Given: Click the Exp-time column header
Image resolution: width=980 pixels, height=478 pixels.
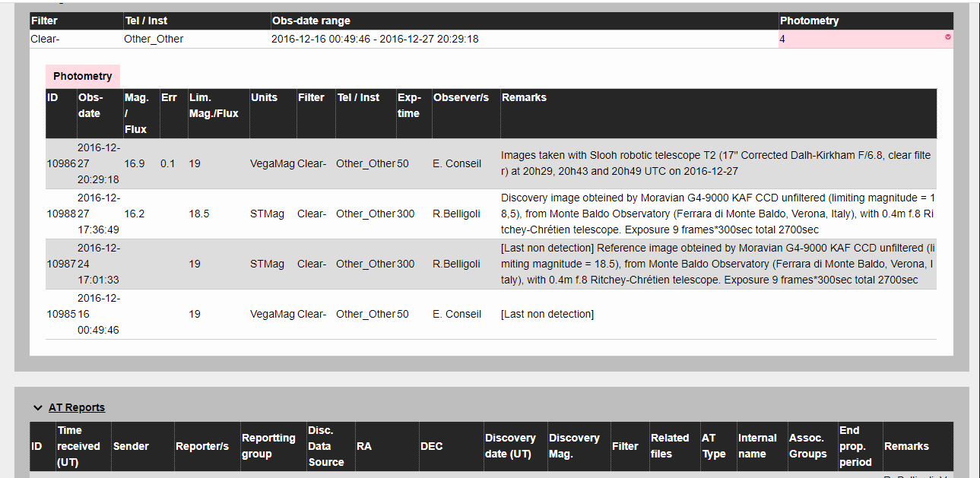Looking at the screenshot, I should tap(408, 106).
